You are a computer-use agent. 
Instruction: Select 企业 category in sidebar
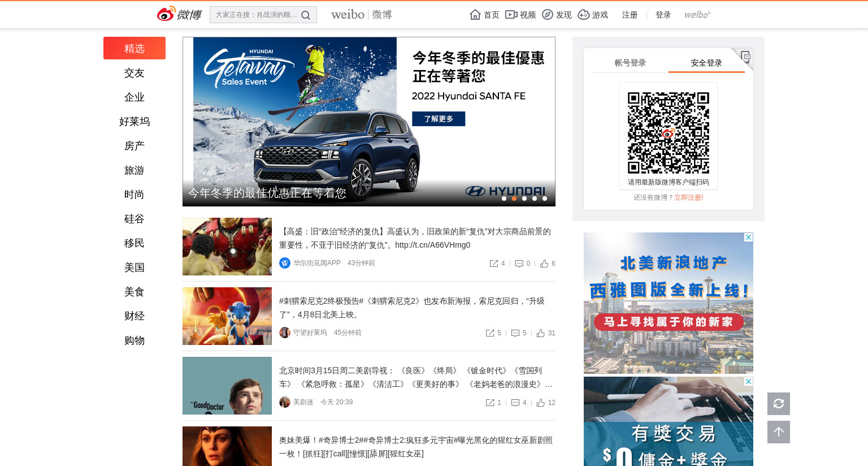134,97
